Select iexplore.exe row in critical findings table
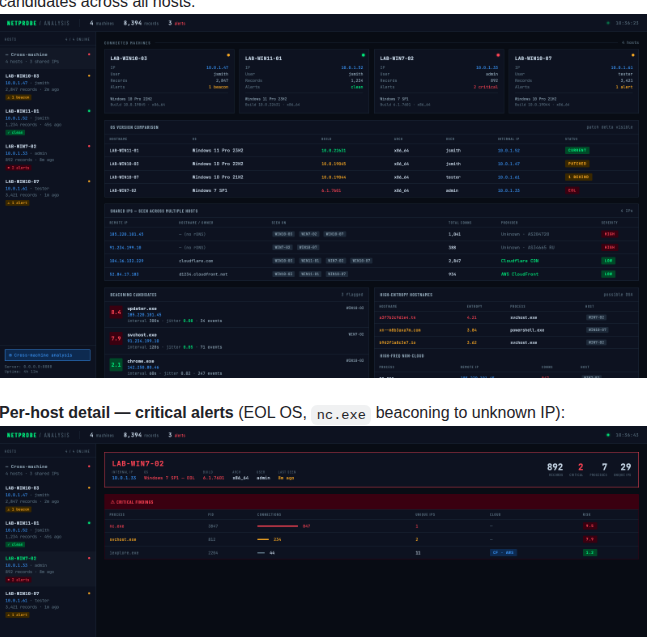The width and height of the screenshot is (647, 637). (x=371, y=553)
